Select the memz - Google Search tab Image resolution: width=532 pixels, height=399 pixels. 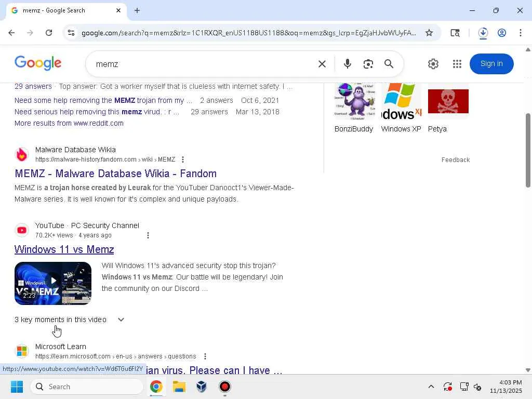tap(66, 10)
